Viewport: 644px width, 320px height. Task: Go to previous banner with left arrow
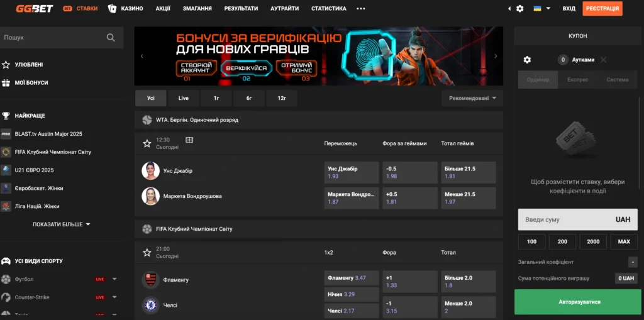click(142, 57)
